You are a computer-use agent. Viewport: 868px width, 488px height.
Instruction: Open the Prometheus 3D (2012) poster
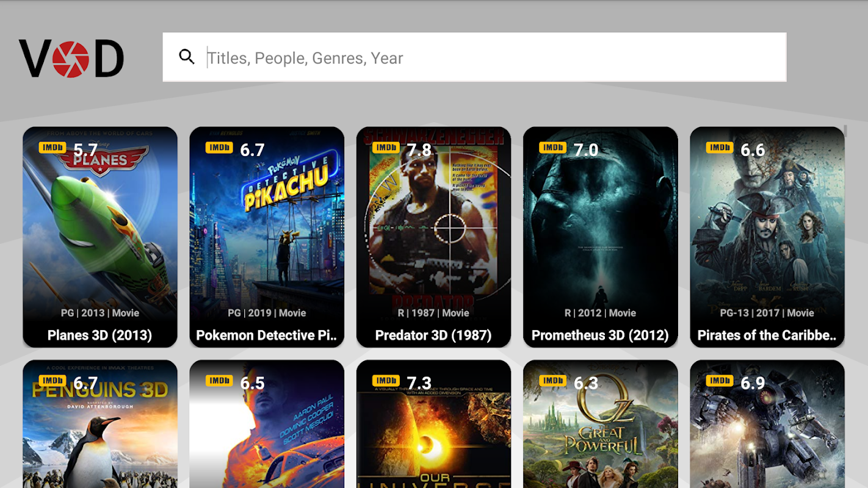point(601,237)
